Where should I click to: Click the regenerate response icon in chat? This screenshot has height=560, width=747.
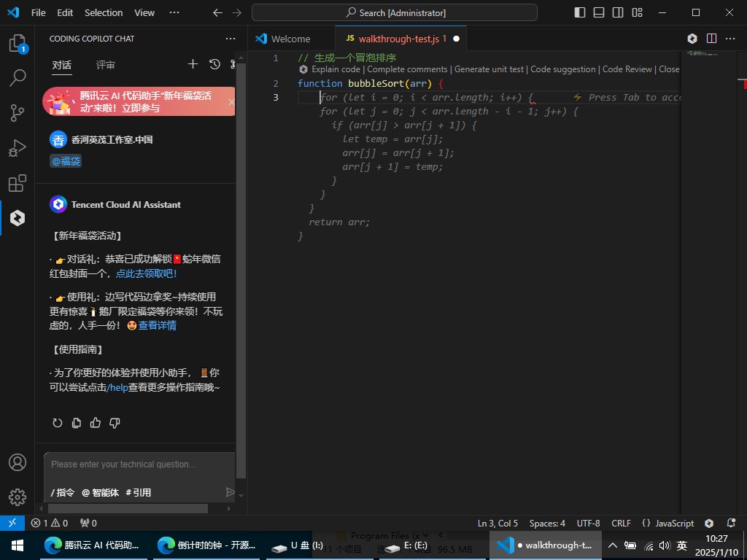coord(58,423)
